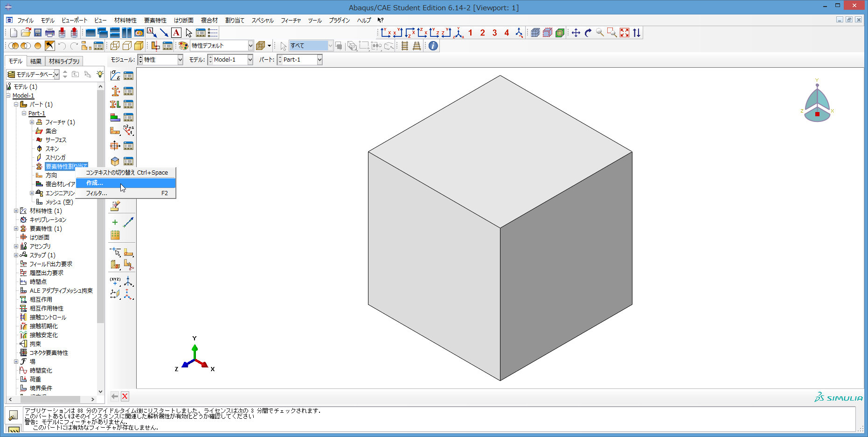Apply user-defined view 3
Viewport: 868px width, 437px height.
point(495,33)
